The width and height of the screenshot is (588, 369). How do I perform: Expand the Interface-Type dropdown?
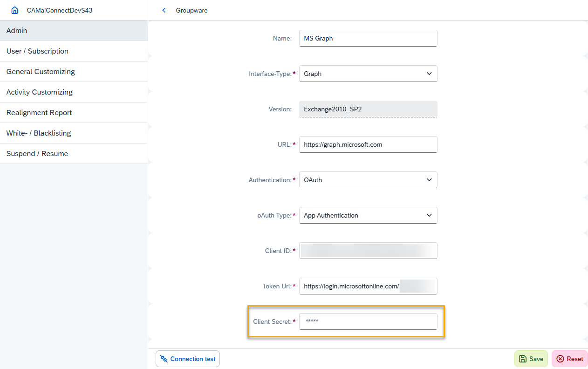429,74
